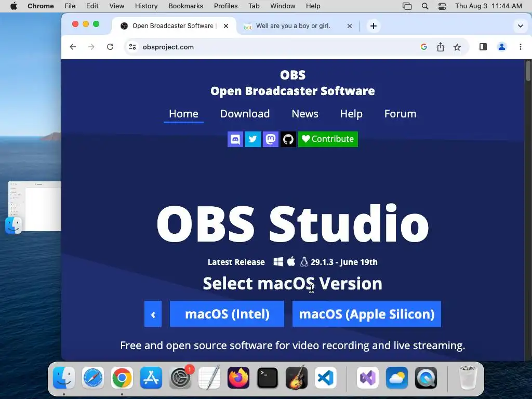Bookmark this page with the star
Viewport: 532px width, 399px height.
[x=457, y=47]
